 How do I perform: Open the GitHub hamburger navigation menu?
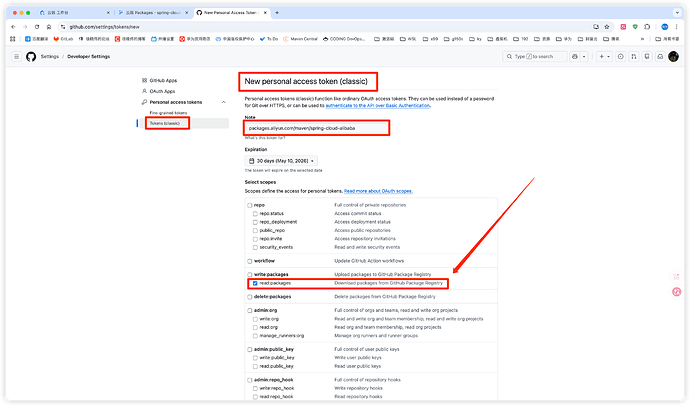(16, 56)
